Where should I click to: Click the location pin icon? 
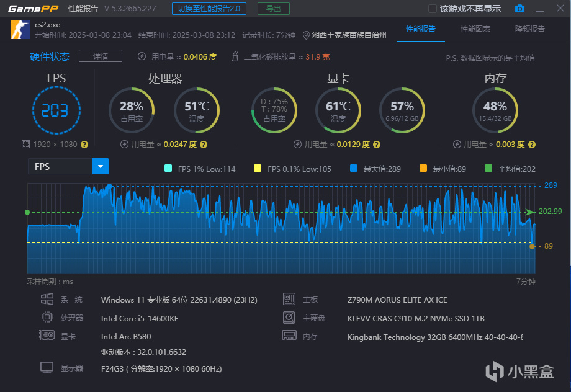click(306, 35)
